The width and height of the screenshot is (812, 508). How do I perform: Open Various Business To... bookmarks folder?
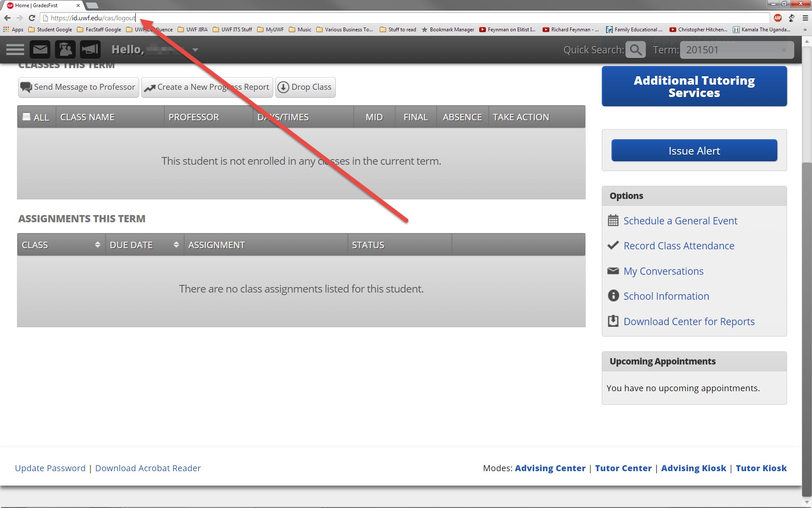point(345,30)
